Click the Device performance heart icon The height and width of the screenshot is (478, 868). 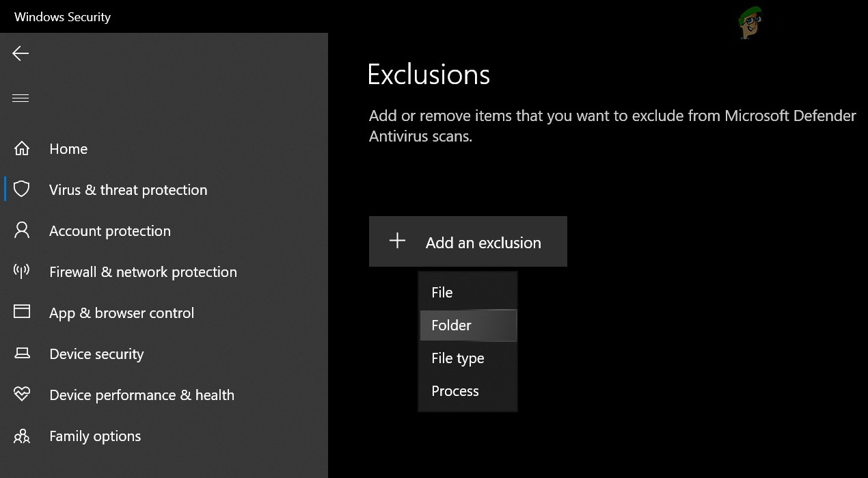click(22, 395)
